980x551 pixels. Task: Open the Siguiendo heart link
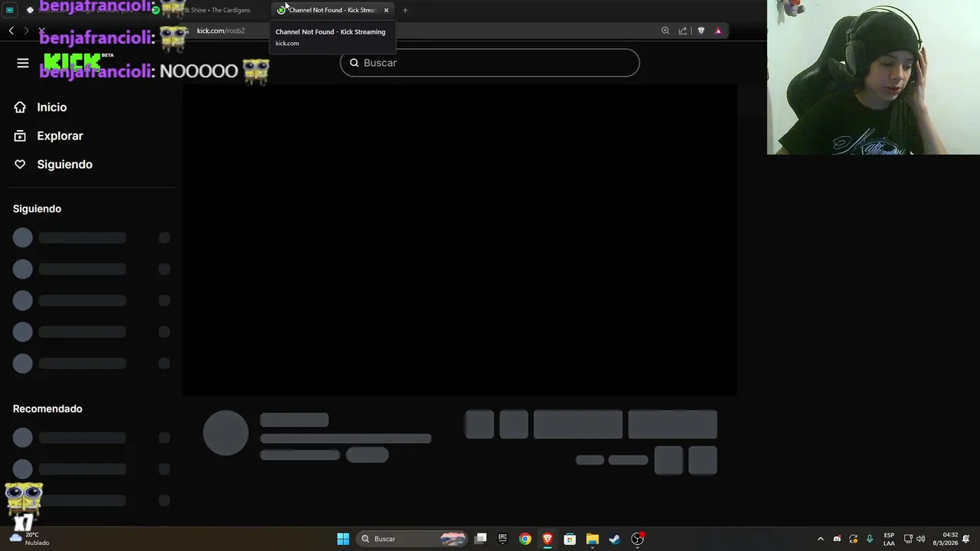coord(53,165)
